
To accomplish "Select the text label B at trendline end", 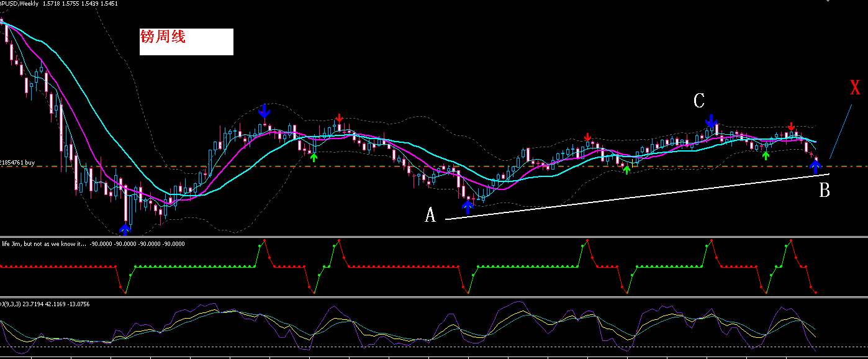I will pos(825,190).
